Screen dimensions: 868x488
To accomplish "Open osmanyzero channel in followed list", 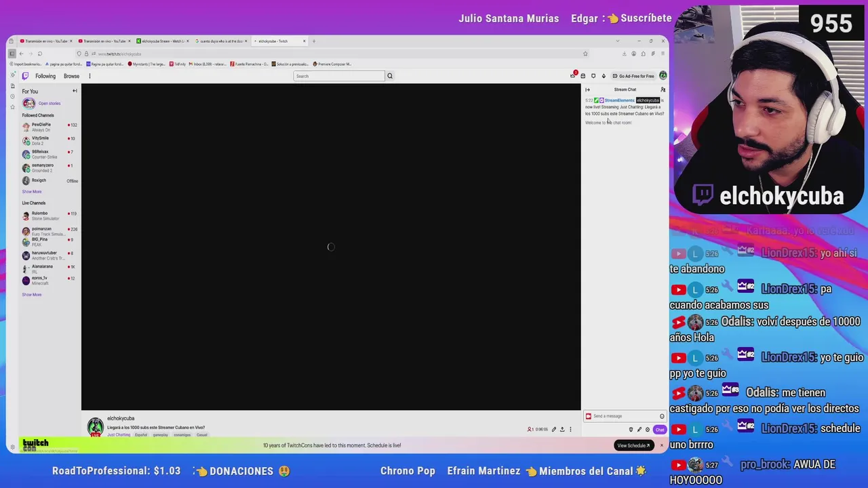I will click(x=50, y=167).
